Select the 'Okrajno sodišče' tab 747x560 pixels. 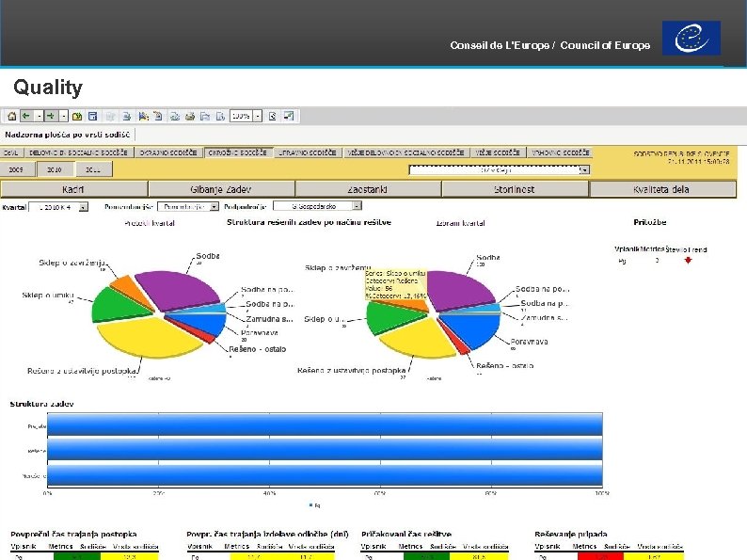coord(168,152)
